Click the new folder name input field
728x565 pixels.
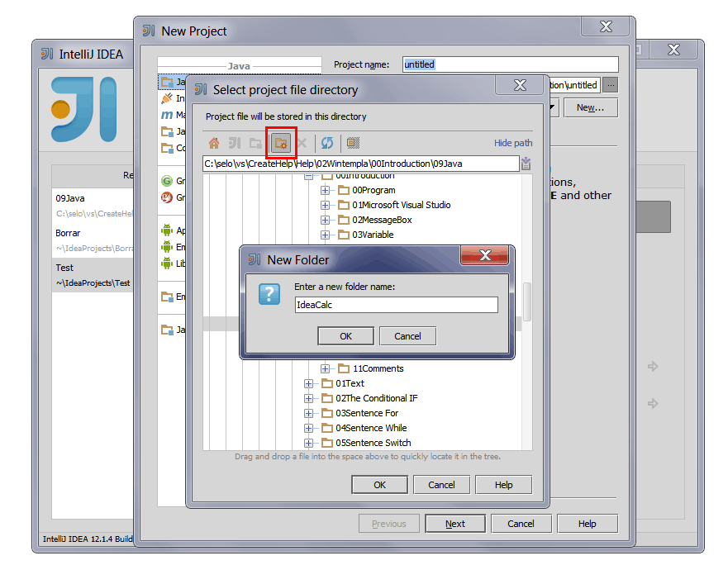point(397,305)
